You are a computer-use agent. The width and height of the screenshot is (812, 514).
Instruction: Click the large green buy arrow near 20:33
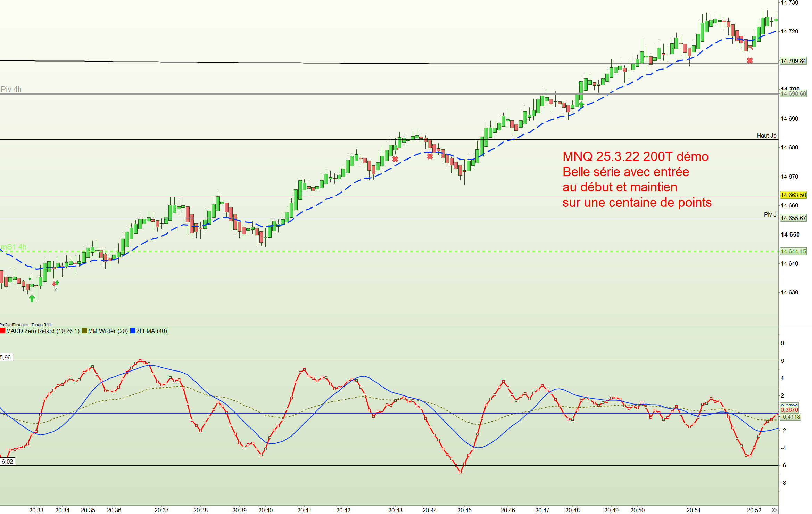32,298
